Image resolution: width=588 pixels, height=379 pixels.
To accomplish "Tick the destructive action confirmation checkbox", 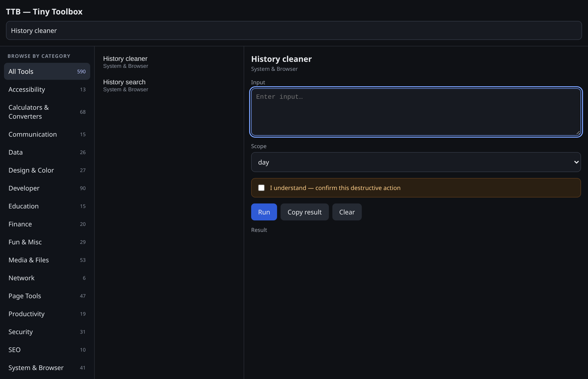I will click(x=261, y=188).
